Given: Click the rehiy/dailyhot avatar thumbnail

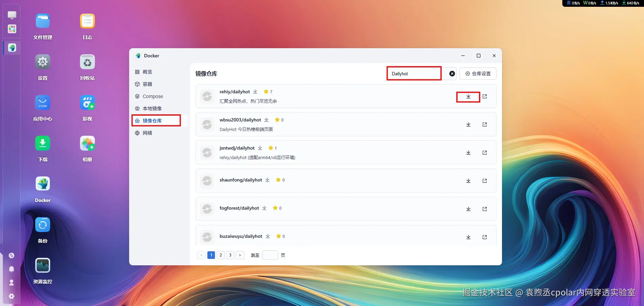Looking at the screenshot, I should (x=207, y=96).
